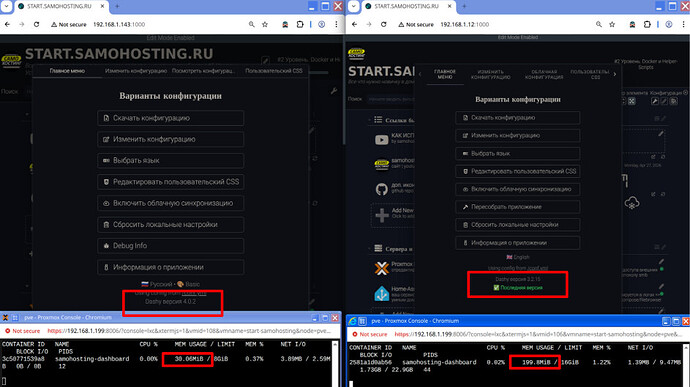Click 'Скачать конфигурацию' in right modal
The height and width of the screenshot is (387, 690).
(518, 118)
